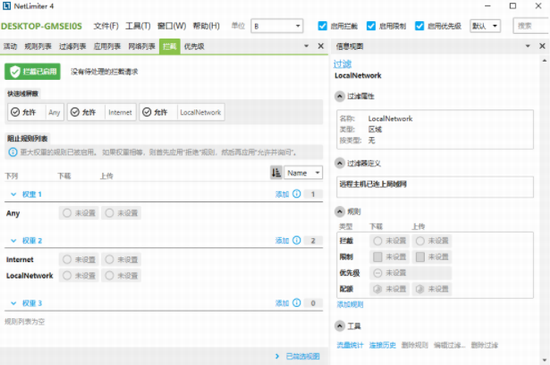The height and width of the screenshot is (365, 550).
Task: Click arrow icon beside filtered view link
Action: pyautogui.click(x=277, y=356)
